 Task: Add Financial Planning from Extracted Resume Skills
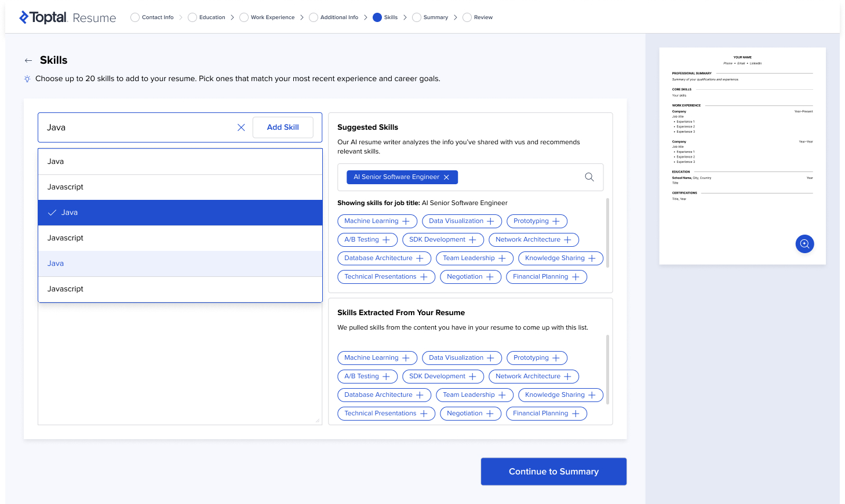[x=547, y=414]
